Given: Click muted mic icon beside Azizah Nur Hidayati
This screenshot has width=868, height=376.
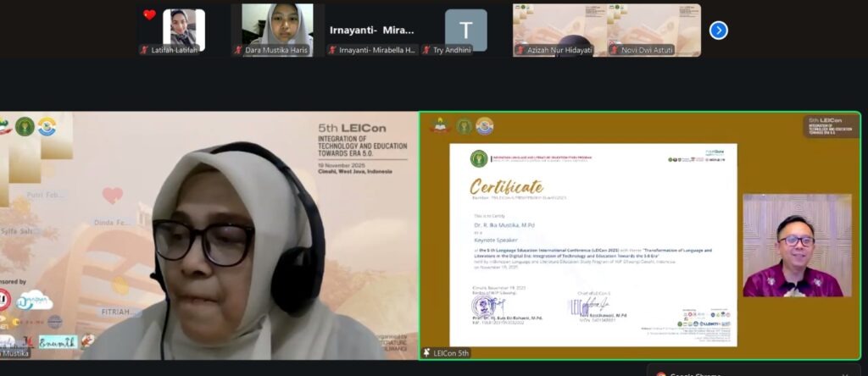Looking at the screenshot, I should 520,50.
